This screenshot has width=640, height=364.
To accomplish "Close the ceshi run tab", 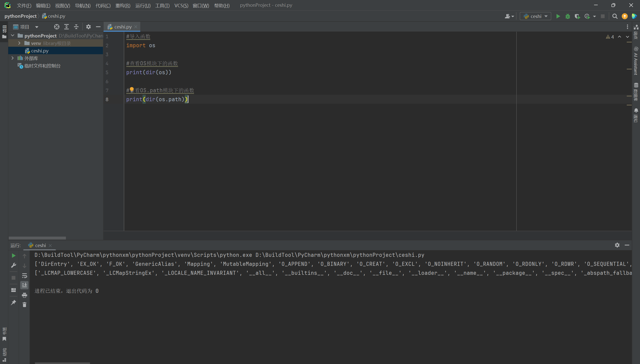I will click(50, 246).
